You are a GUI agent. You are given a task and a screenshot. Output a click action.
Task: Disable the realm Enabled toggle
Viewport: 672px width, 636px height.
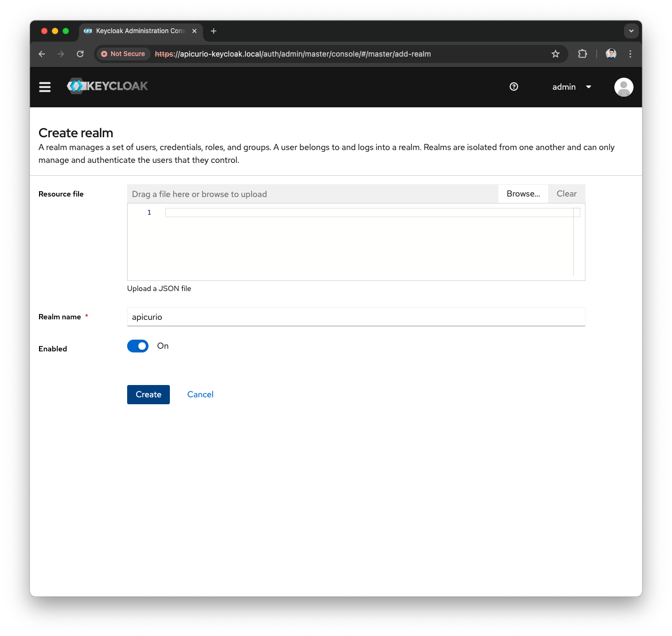(138, 346)
